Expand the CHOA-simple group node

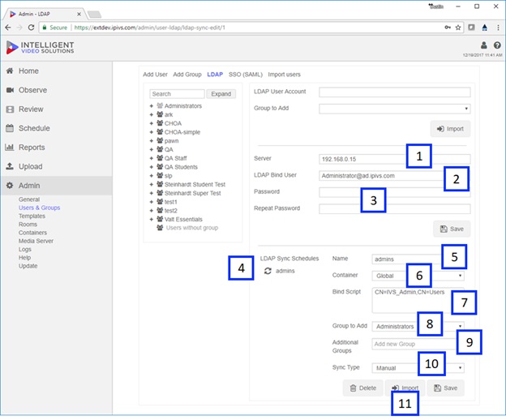pos(152,132)
